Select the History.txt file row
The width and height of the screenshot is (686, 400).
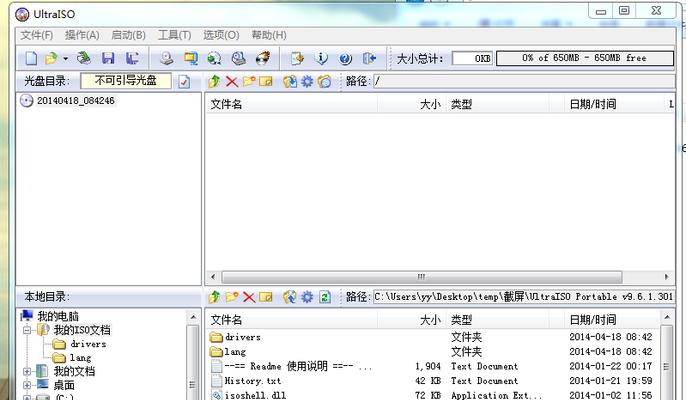pyautogui.click(x=433, y=381)
